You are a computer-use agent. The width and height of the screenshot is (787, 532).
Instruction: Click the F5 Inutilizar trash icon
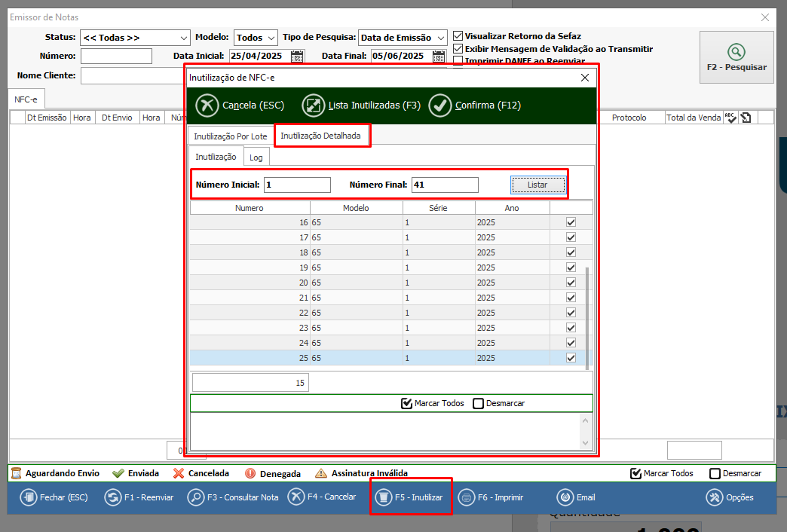(x=384, y=497)
